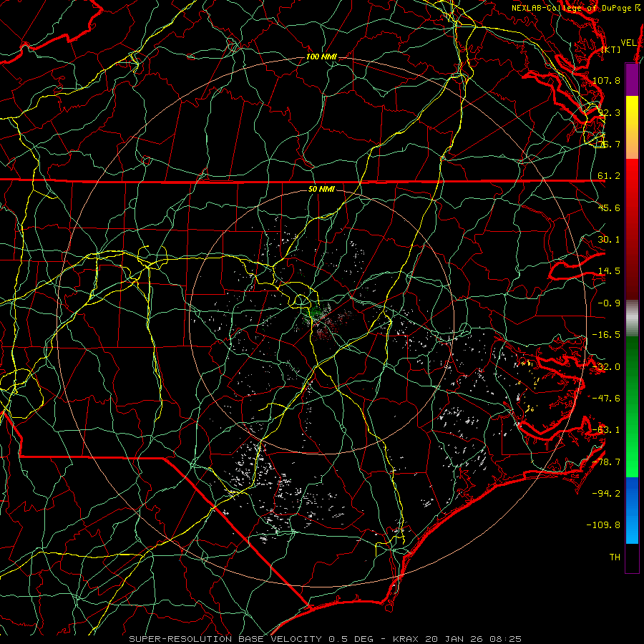Select the -32.0 velocity scale value

(x=606, y=367)
